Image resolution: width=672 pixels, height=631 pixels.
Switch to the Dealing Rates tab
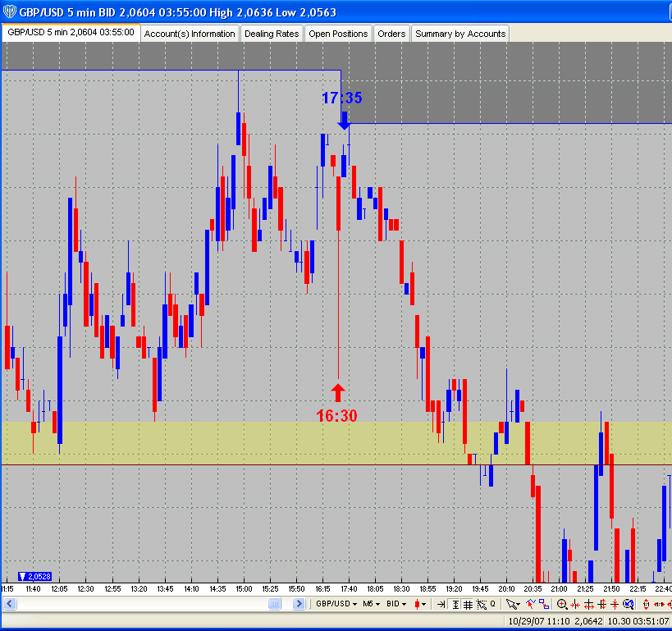pyautogui.click(x=272, y=34)
